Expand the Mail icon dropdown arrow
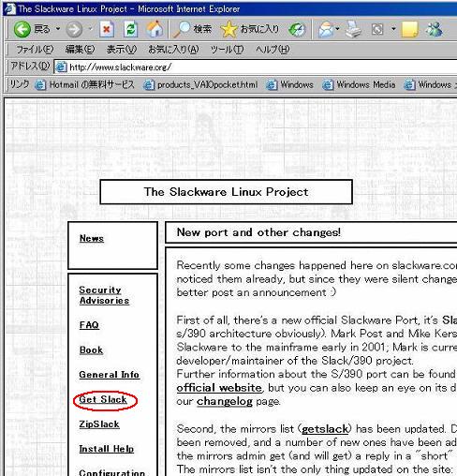This screenshot has width=457, height=476. pyautogui.click(x=337, y=29)
